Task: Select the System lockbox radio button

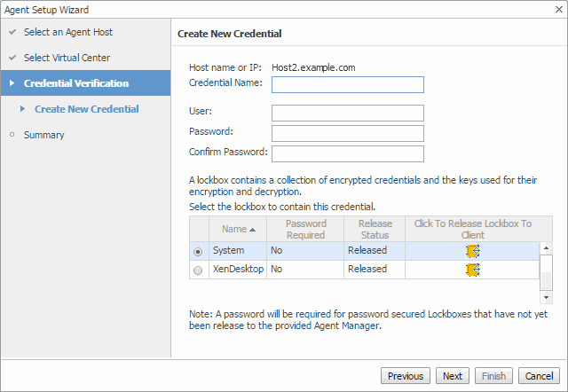Action: coord(198,252)
